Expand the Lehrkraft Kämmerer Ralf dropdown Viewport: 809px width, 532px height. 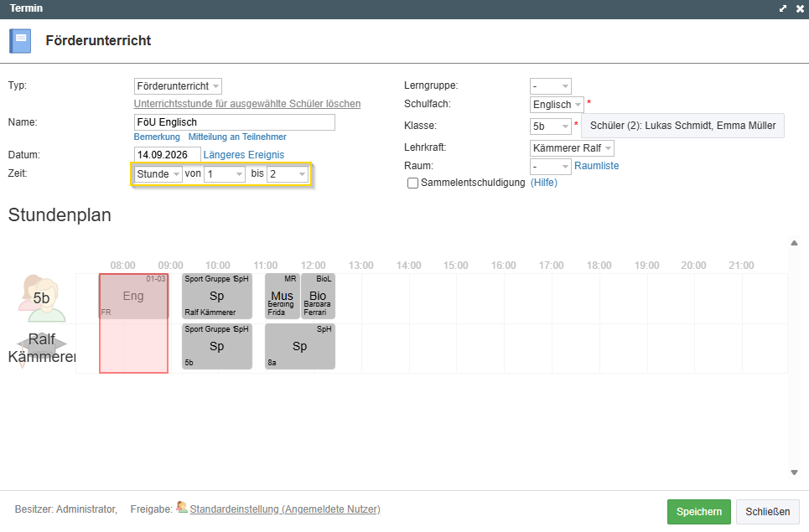pyautogui.click(x=572, y=148)
